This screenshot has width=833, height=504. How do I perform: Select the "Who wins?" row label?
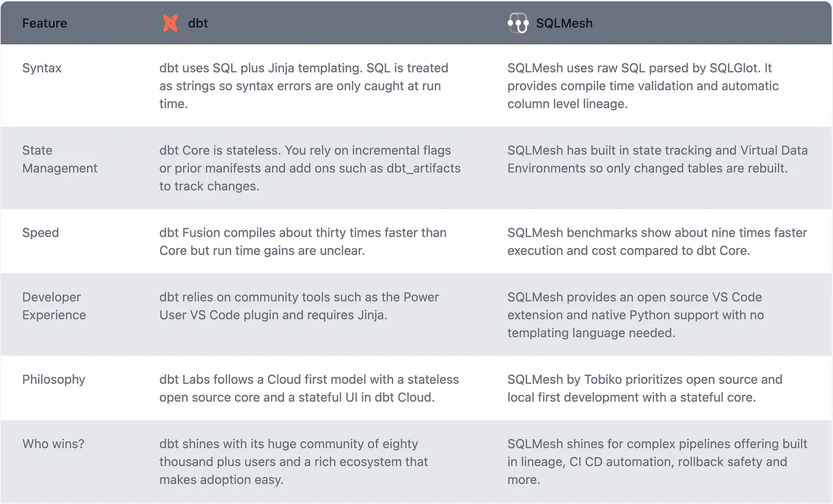click(x=53, y=444)
